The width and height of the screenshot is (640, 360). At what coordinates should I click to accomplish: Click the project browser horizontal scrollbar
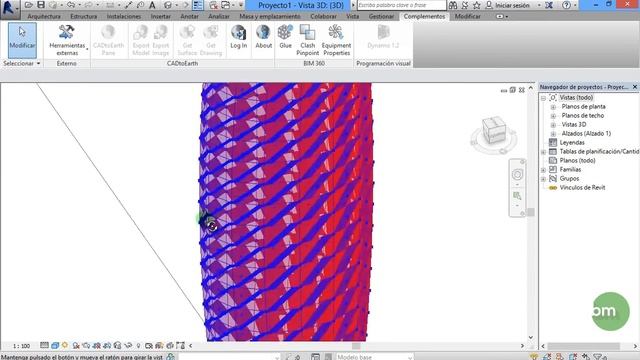pos(583,346)
